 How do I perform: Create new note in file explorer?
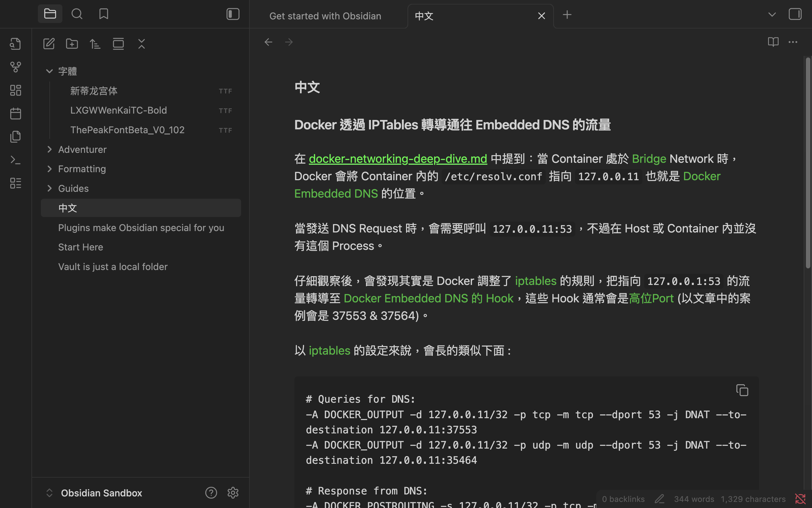click(x=49, y=44)
